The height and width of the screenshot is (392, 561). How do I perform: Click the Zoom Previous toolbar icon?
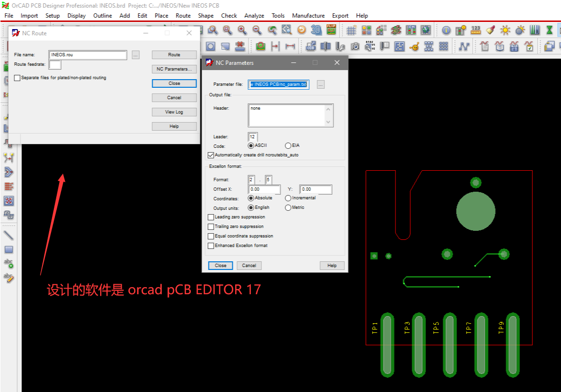[x=272, y=30]
